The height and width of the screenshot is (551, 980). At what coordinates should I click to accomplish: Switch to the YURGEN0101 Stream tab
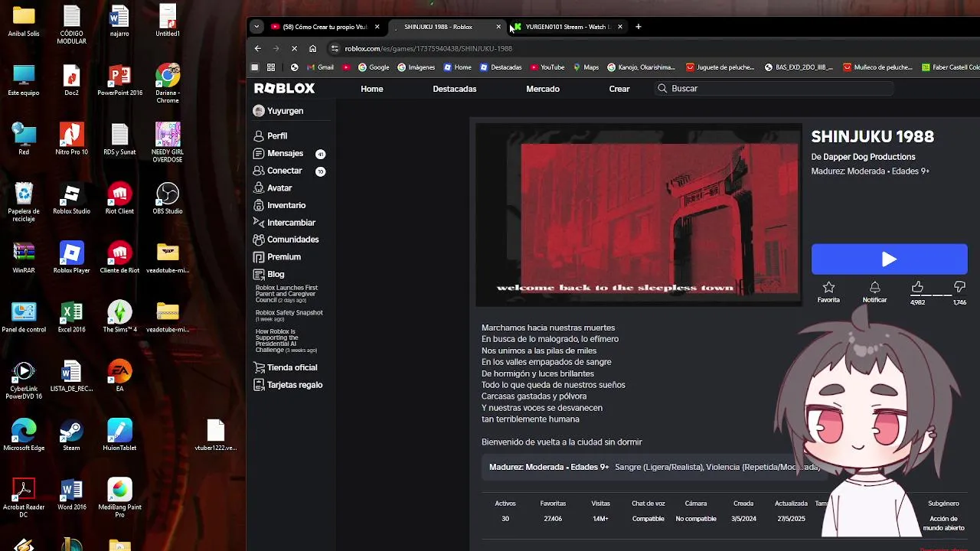pos(567,27)
